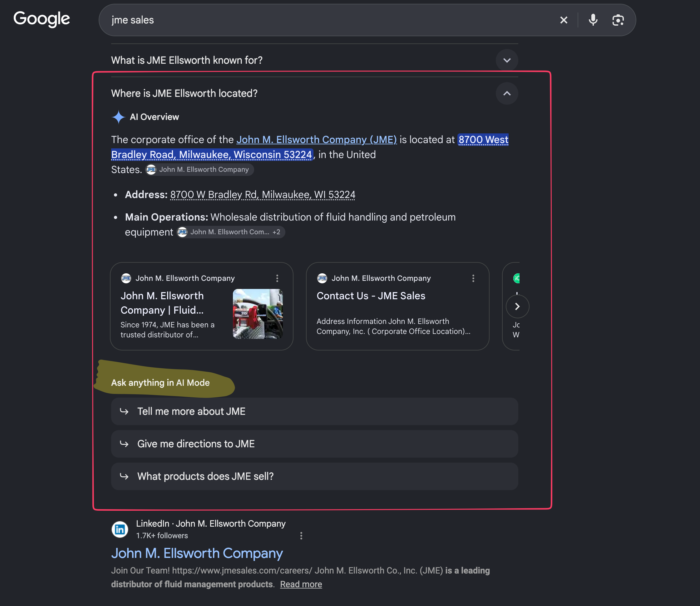Click the 'Main Operations:' bullet label
Viewport: 700px width, 606px height.
166,217
